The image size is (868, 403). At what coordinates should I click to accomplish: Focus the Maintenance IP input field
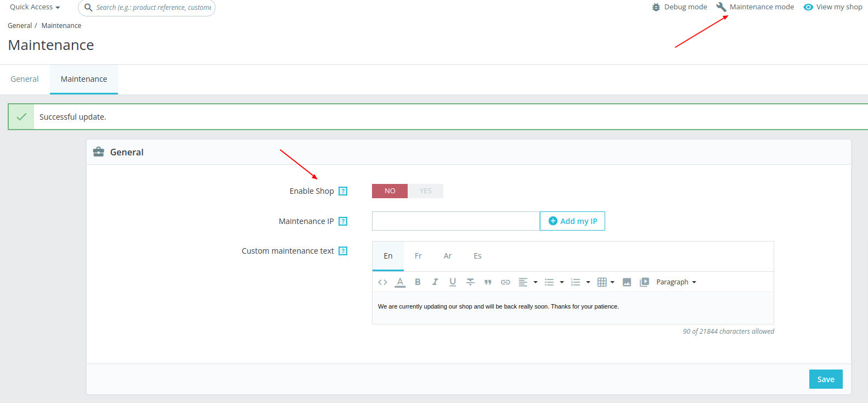point(456,221)
